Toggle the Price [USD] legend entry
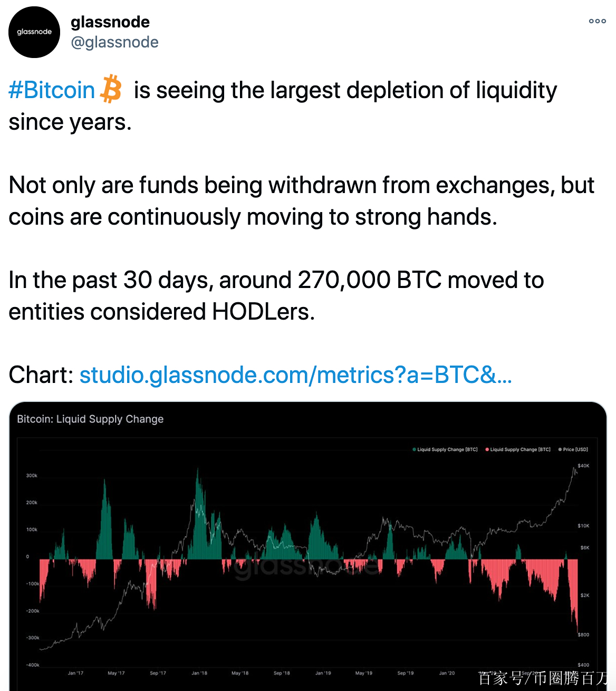The width and height of the screenshot is (616, 691). (x=573, y=449)
